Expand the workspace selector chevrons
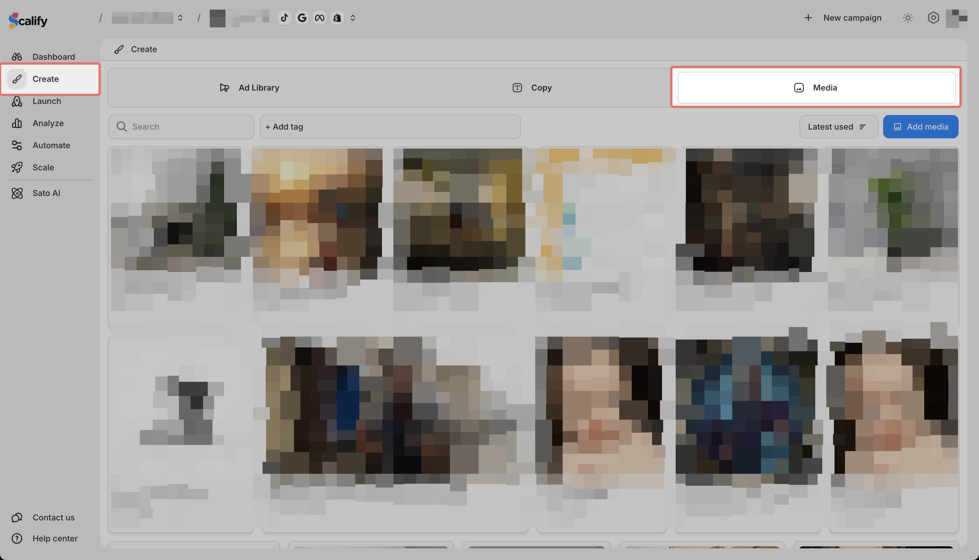The image size is (979, 560). click(180, 18)
